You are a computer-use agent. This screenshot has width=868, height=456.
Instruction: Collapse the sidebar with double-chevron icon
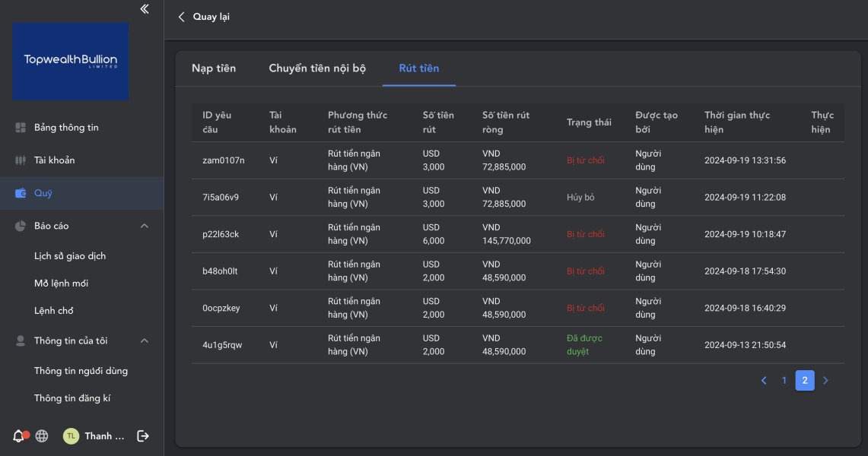point(145,9)
